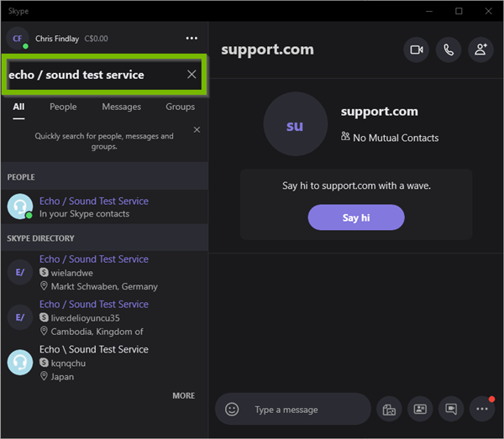This screenshot has width=504, height=439.
Task: Open Echo / Sound Test Service from Cambodia
Action: coord(104,317)
